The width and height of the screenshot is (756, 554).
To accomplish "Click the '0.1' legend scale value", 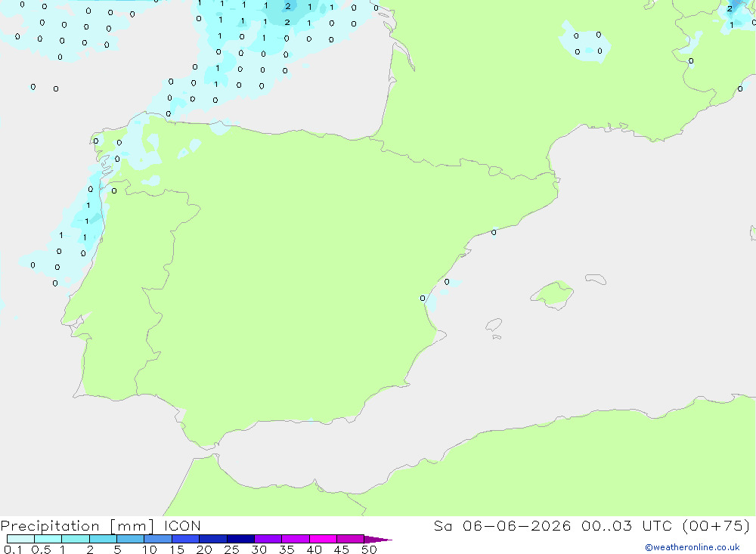I will click(x=13, y=549).
